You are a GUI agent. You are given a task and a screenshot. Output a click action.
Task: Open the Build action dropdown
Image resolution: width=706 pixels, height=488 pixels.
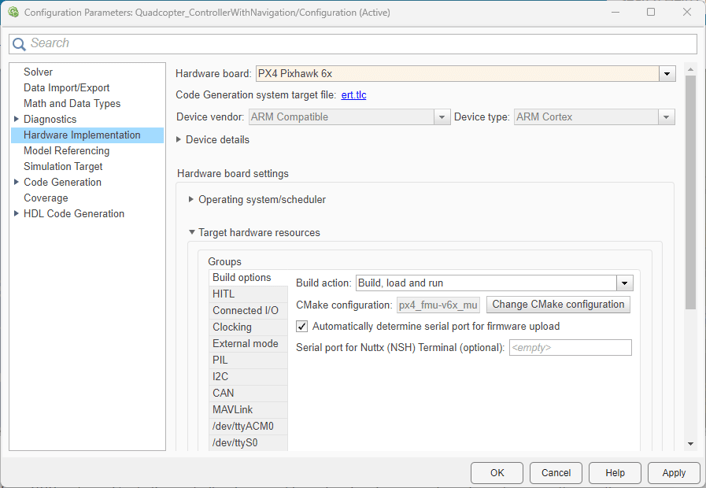point(625,283)
